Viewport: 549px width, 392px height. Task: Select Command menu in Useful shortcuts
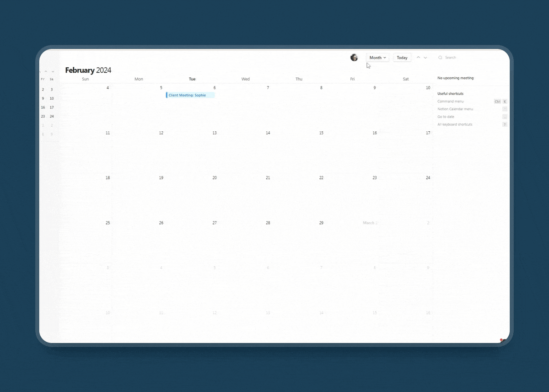pos(450,102)
